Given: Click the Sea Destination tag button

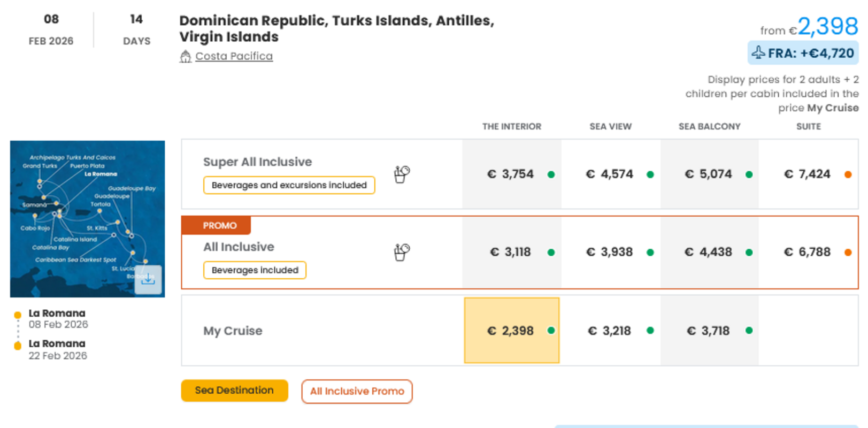Looking at the screenshot, I should (x=234, y=391).
